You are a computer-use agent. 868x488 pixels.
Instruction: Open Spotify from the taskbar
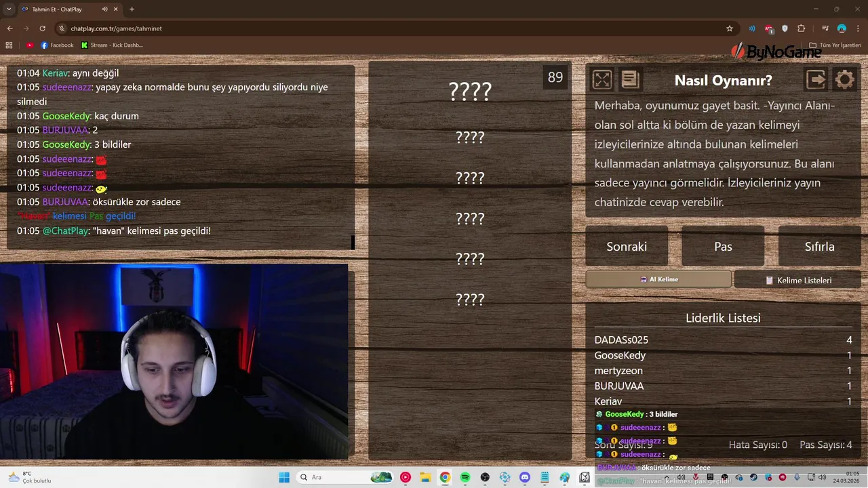click(x=465, y=477)
